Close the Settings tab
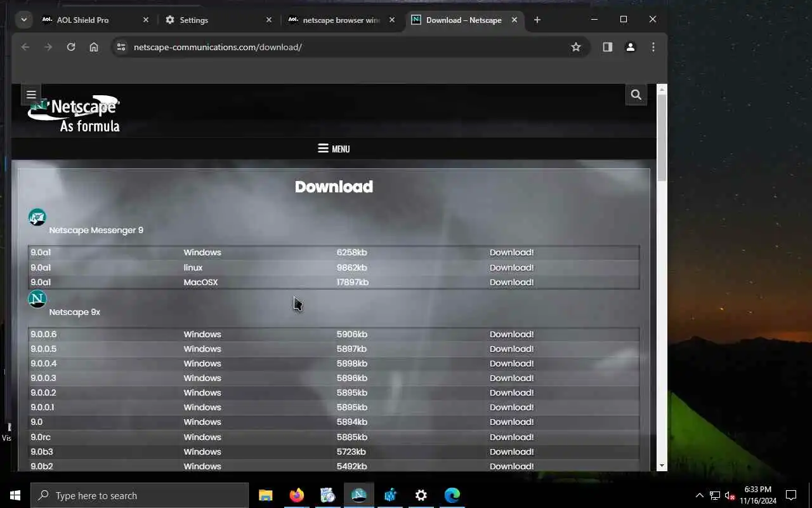The width and height of the screenshot is (812, 508). (268, 20)
